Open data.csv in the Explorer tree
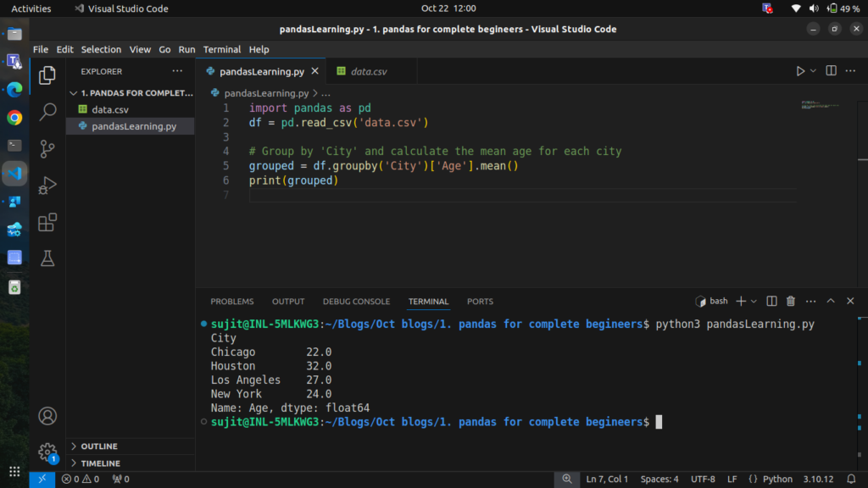This screenshot has width=868, height=488. point(110,109)
